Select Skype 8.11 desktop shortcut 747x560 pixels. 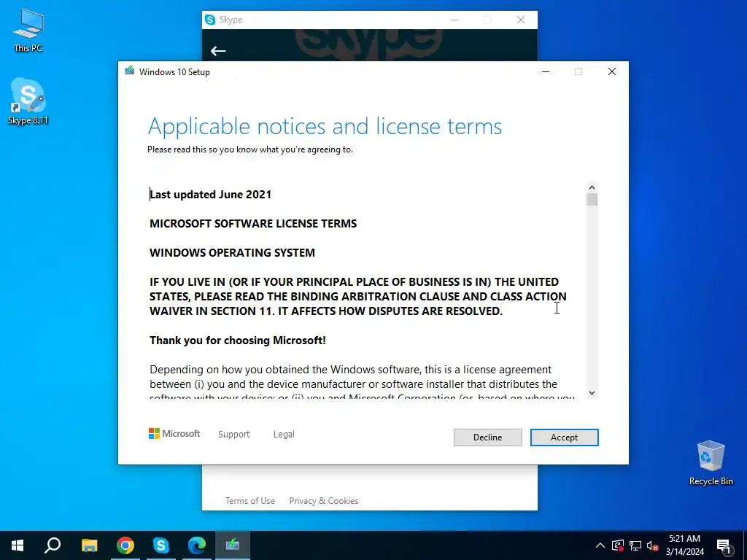(x=28, y=101)
